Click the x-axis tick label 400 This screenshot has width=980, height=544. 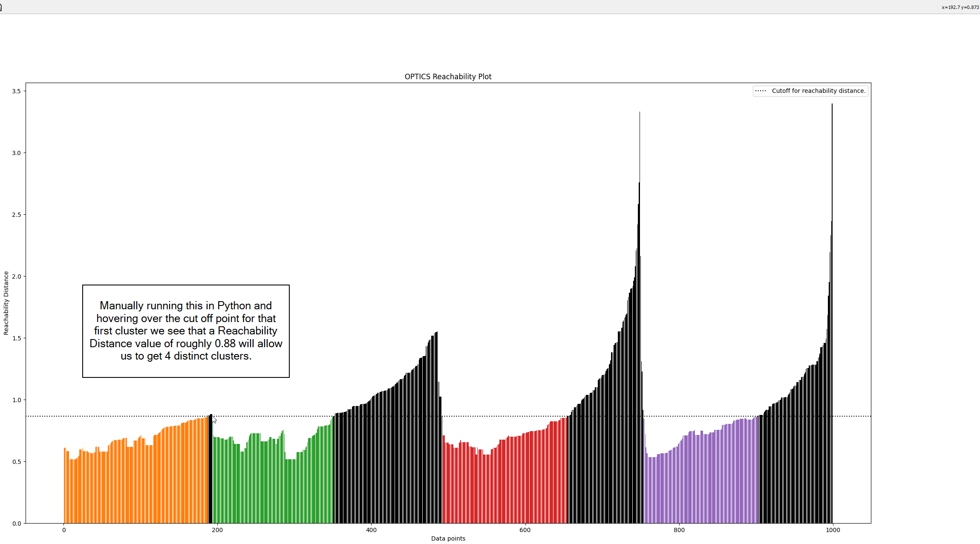[x=371, y=530]
